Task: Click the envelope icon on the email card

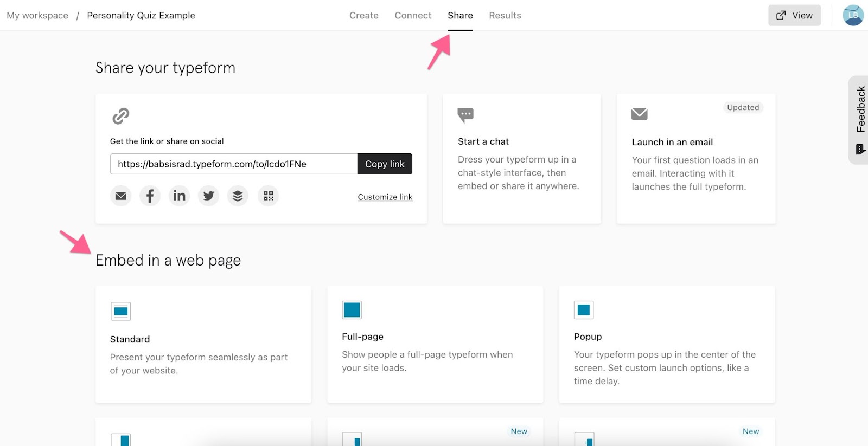Action: [x=640, y=114]
